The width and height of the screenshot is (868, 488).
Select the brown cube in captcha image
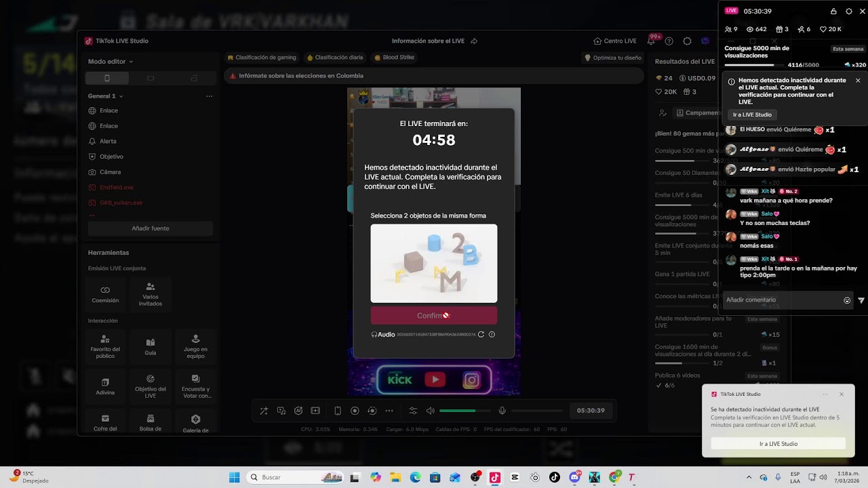413,260
